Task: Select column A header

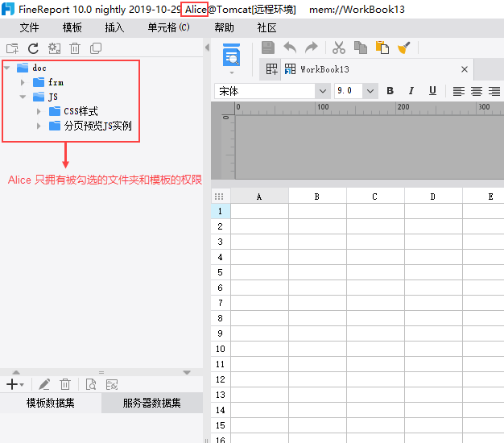Action: tap(259, 197)
